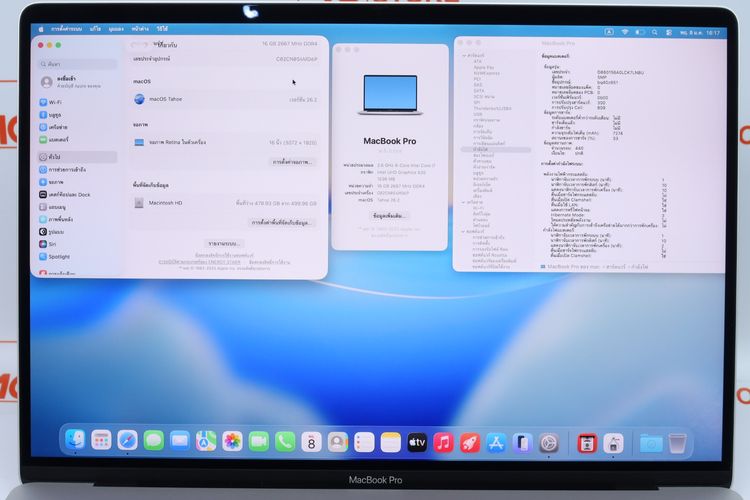Click the System Report button
Screen dimensions: 750x500
click(224, 244)
